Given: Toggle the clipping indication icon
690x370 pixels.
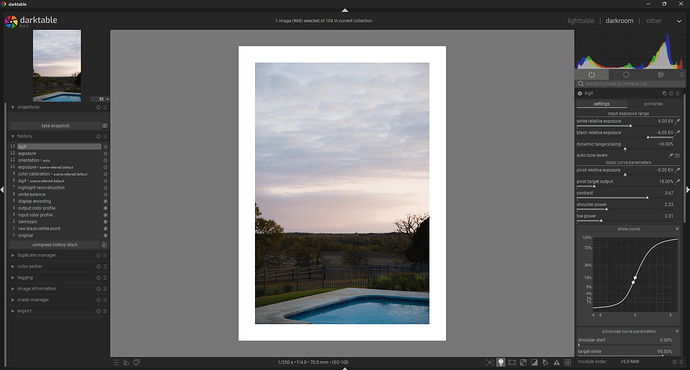Looking at the screenshot, I should (x=534, y=363).
